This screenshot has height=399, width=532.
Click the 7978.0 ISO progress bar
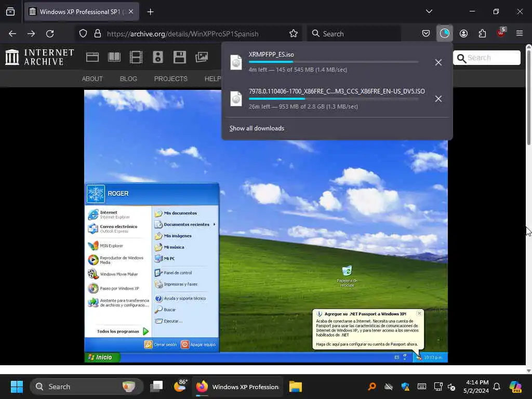click(x=333, y=99)
